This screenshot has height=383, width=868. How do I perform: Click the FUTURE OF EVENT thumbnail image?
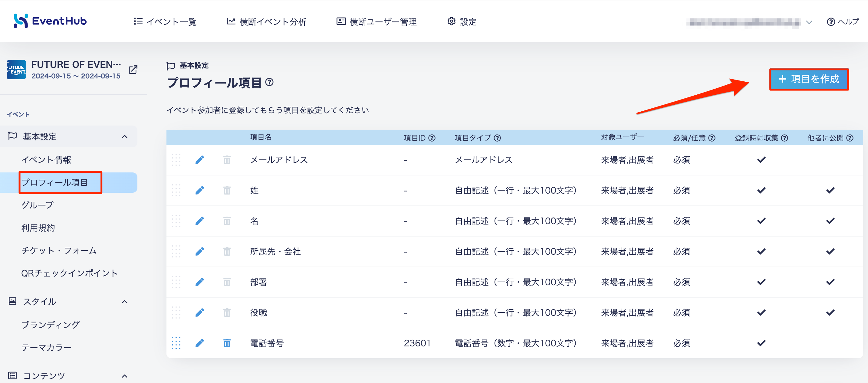16,70
